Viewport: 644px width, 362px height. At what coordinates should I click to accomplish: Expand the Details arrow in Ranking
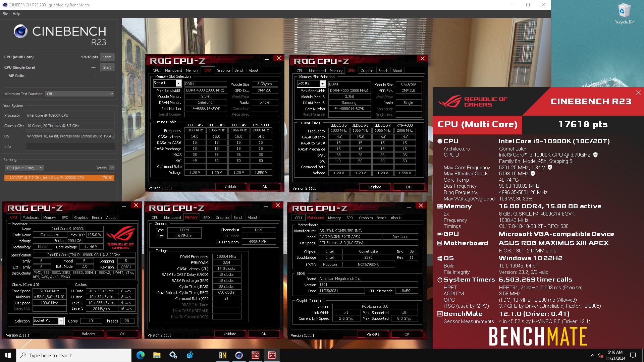coord(112,168)
